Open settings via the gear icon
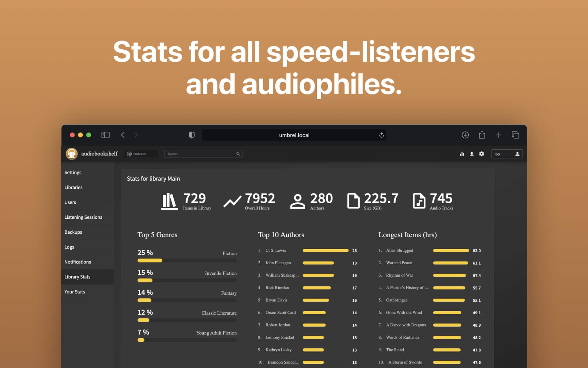The image size is (588, 368). [x=481, y=154]
